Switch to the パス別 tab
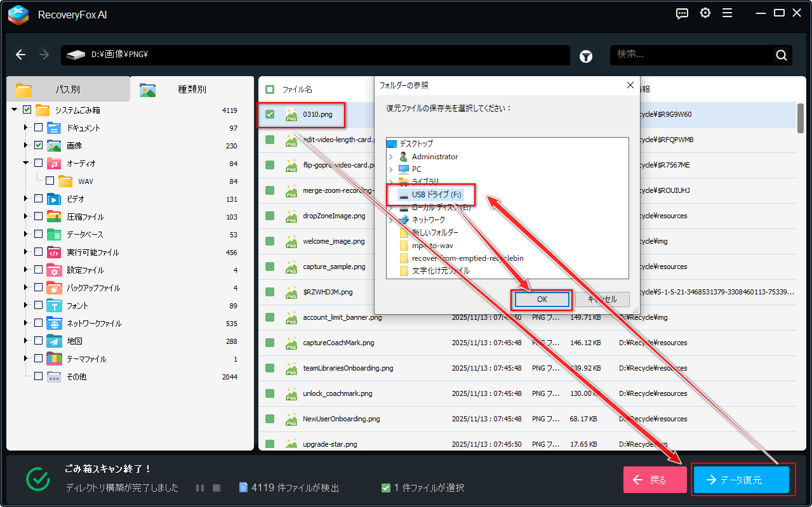This screenshot has width=812, height=507. coord(67,89)
